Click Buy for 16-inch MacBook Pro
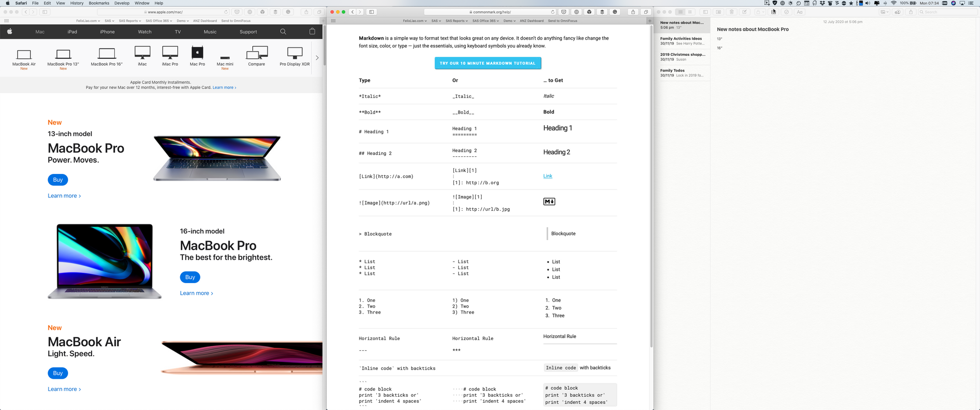Screen dimensions: 980x410 pyautogui.click(x=190, y=277)
